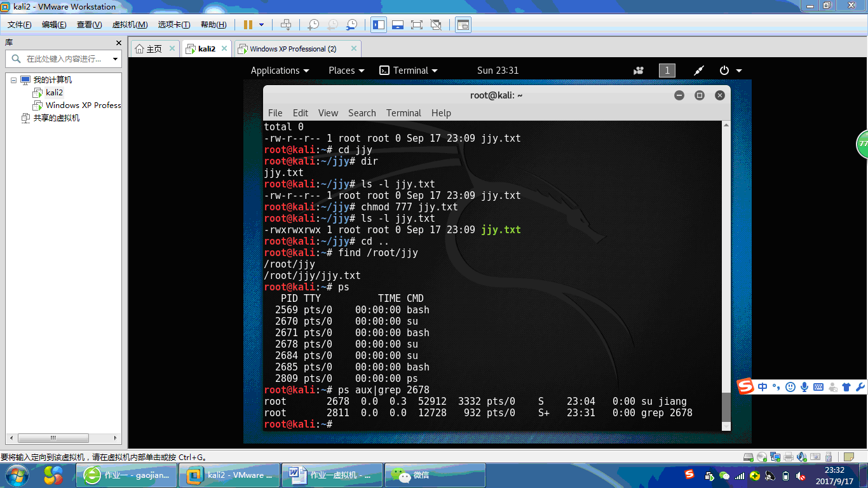This screenshot has width=868, height=488.
Task: Click workspace indicator button labeled 1
Action: [x=667, y=71]
